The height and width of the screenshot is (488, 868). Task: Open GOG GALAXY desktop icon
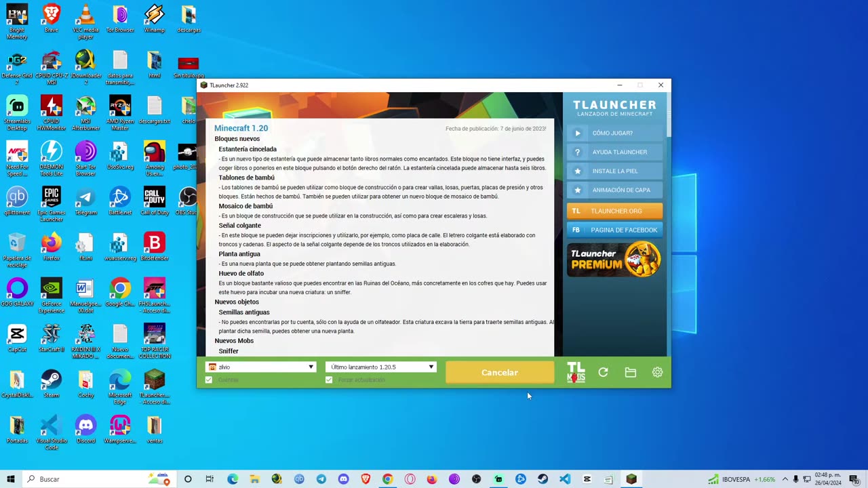pyautogui.click(x=17, y=292)
